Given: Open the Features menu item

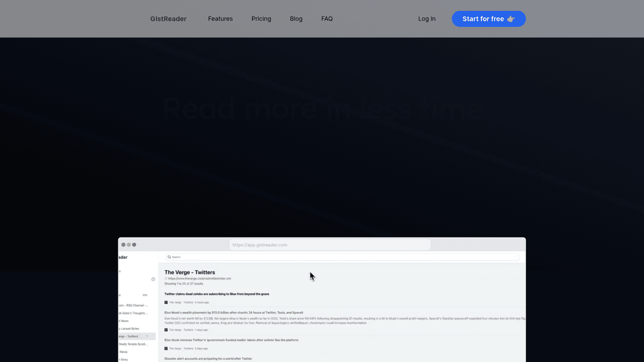Looking at the screenshot, I should tap(220, 19).
